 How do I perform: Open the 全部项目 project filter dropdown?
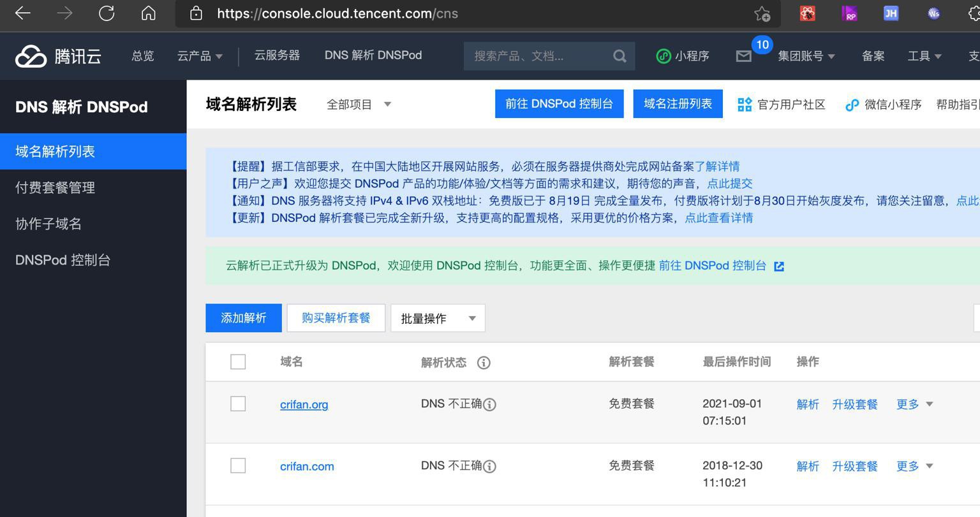(359, 105)
